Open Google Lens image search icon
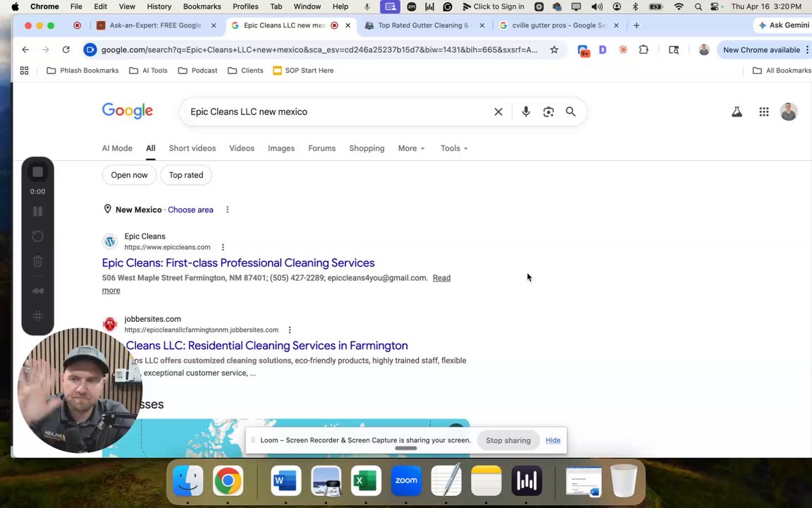812x508 pixels. click(548, 111)
